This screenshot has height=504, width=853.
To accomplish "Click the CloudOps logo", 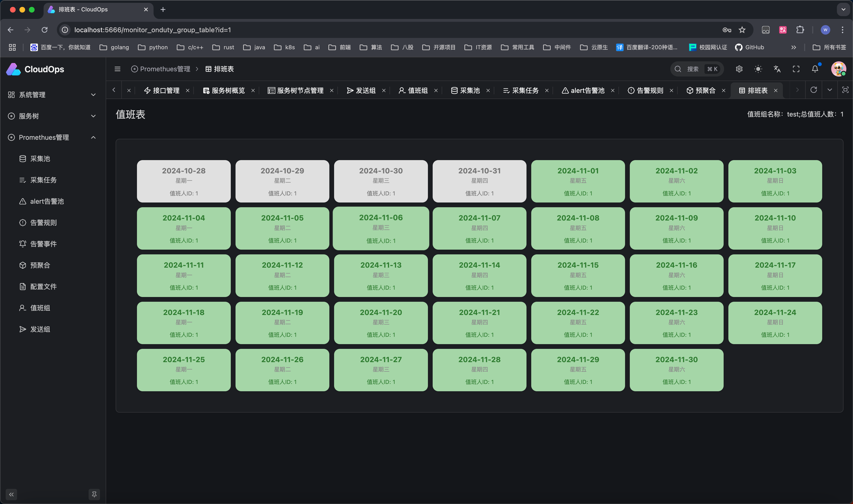I will click(x=35, y=69).
